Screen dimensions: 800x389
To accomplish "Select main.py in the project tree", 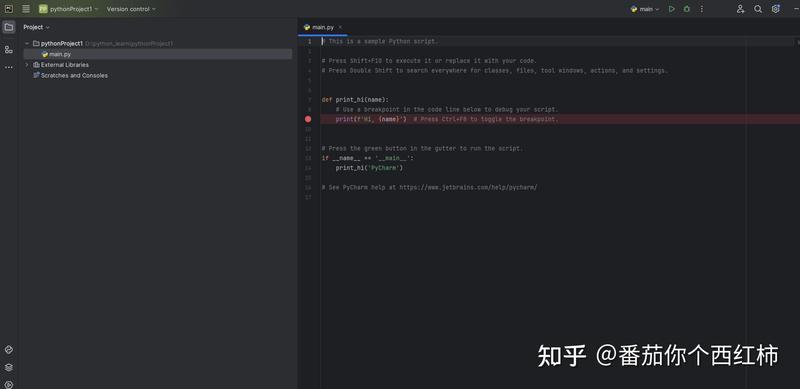I will (x=158, y=54).
